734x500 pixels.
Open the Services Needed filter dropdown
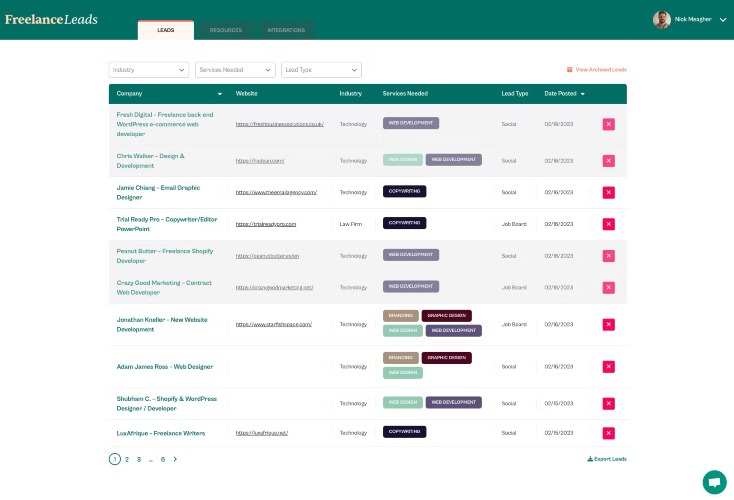pyautogui.click(x=235, y=70)
